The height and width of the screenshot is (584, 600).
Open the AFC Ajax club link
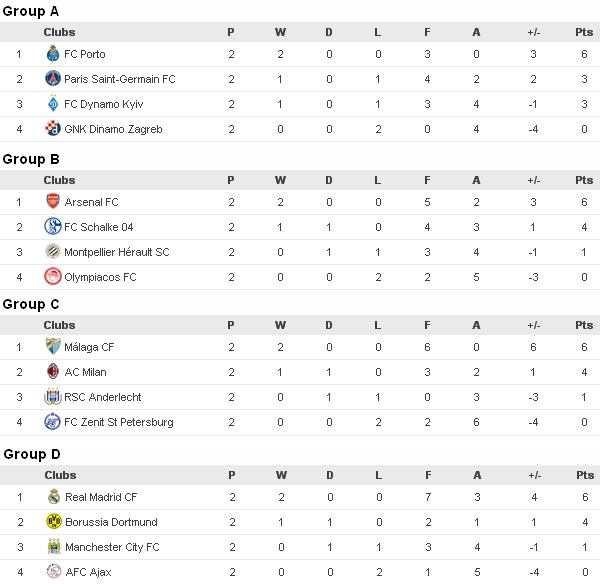88,572
